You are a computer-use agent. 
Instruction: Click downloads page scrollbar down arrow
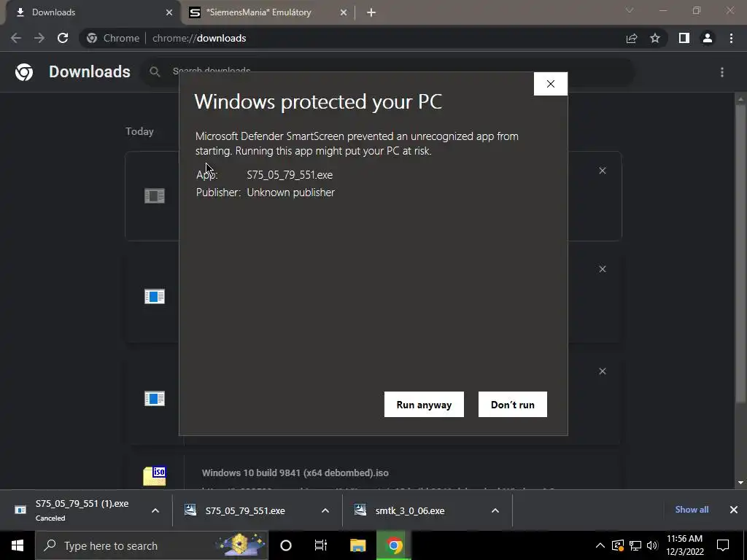point(740,483)
